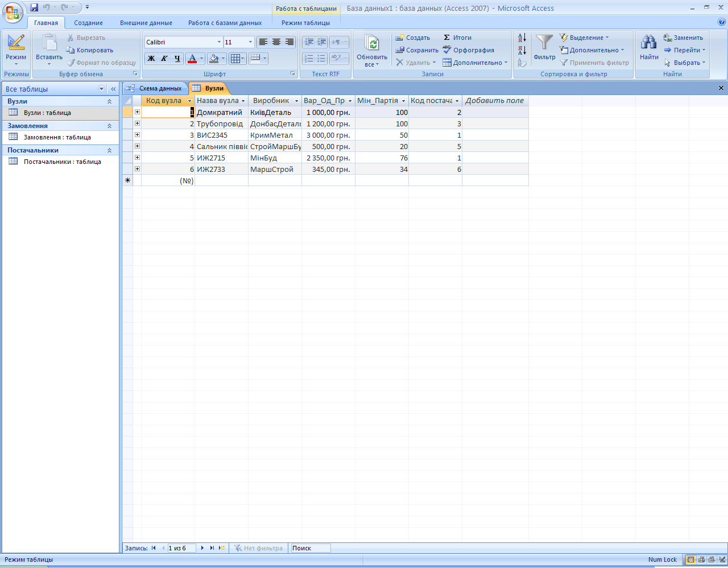Align text left in the Шрифт group
This screenshot has width=728, height=568.
click(x=263, y=42)
